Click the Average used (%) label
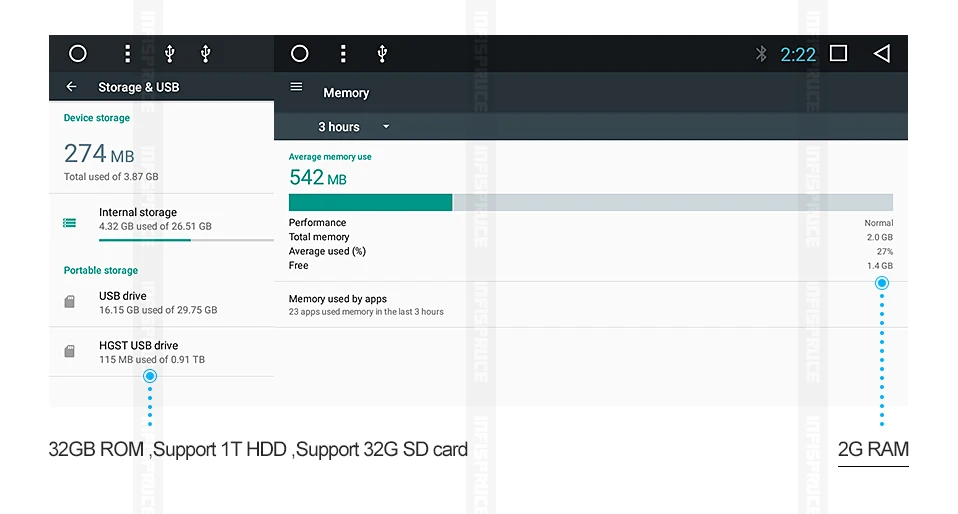Image resolution: width=958 pixels, height=514 pixels. point(327,251)
